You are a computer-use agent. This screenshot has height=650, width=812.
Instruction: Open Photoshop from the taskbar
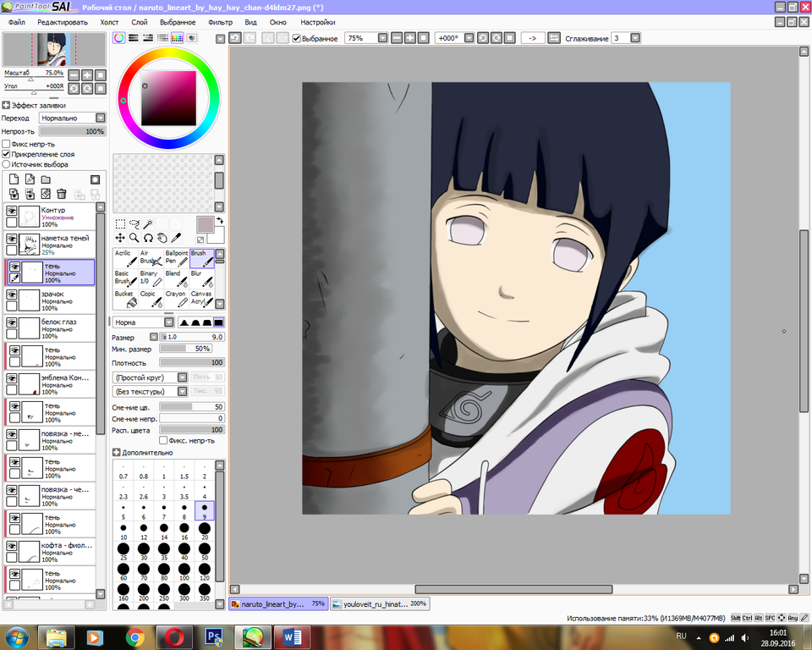point(213,636)
